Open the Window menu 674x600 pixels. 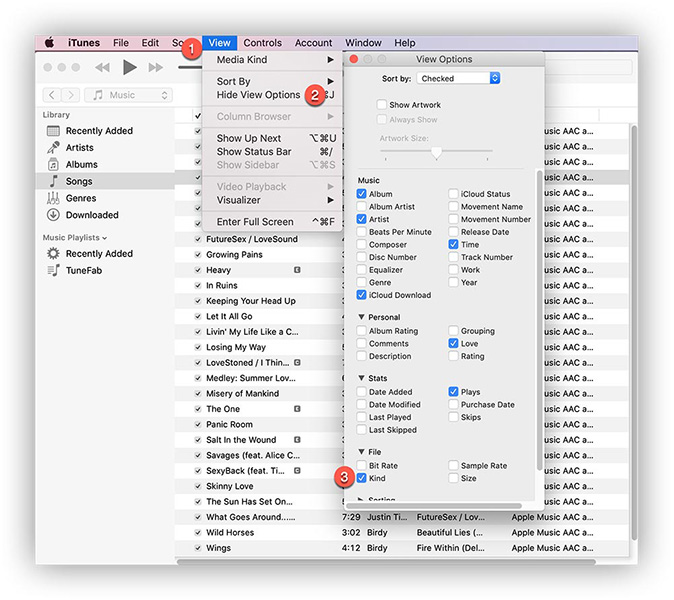click(363, 43)
